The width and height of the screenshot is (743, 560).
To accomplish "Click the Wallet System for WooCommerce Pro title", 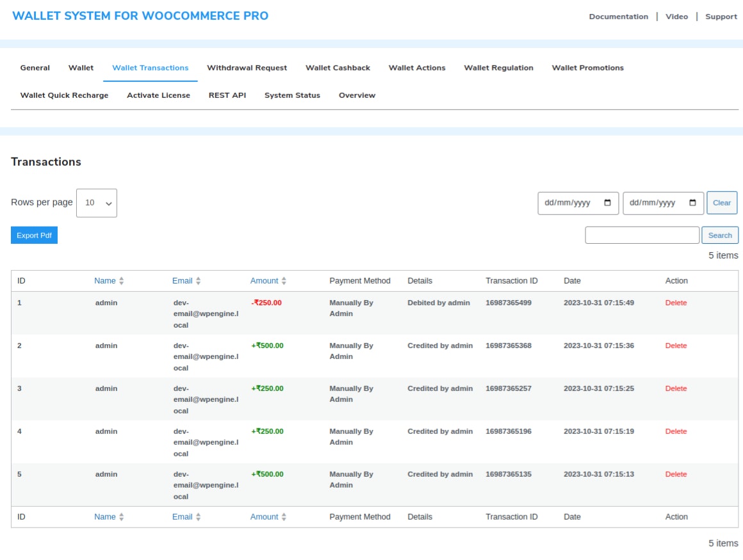I will point(140,15).
